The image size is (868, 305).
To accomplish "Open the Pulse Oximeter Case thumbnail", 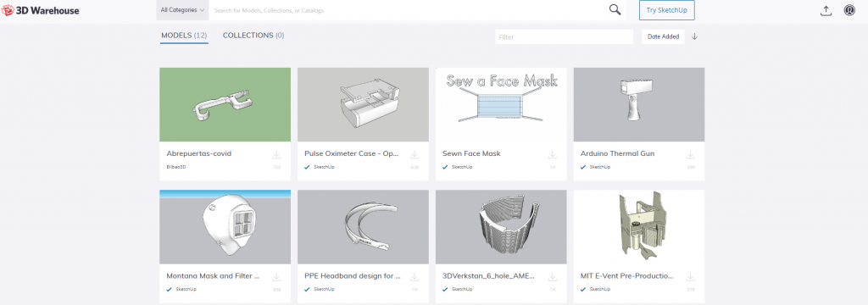I will click(x=363, y=104).
